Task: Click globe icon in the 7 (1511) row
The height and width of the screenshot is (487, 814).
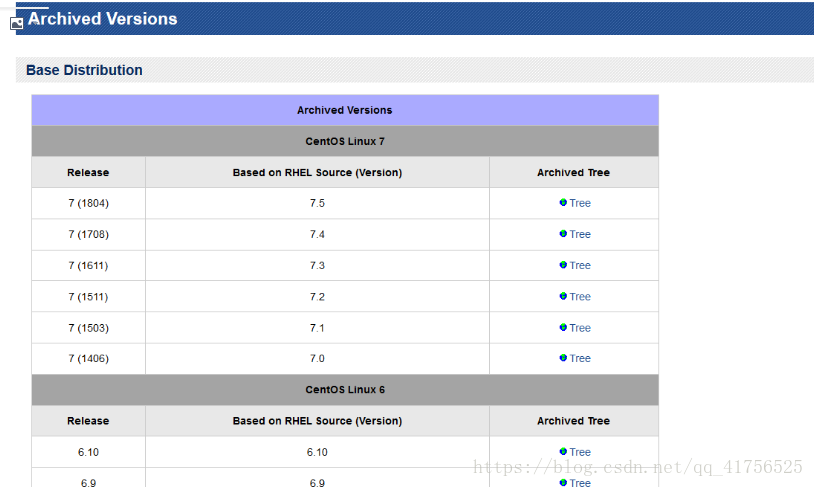Action: (x=563, y=296)
